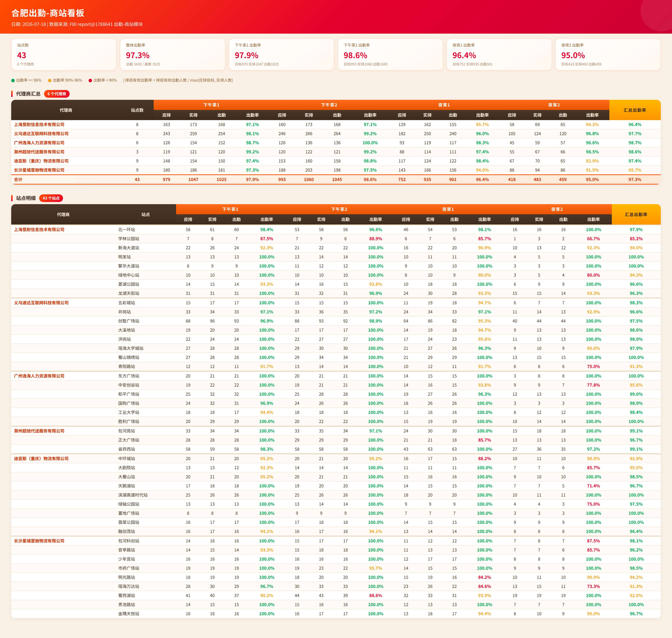This screenshot has width=672, height=638.
Task: Select 上海垦耐信息技术有限公司 group in station detail table
Action: (39, 230)
